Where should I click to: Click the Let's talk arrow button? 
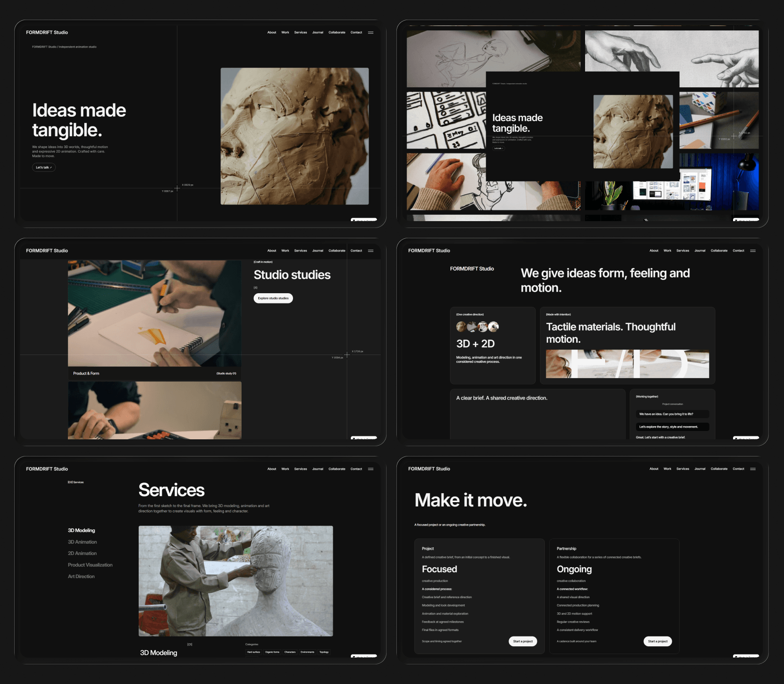(44, 167)
